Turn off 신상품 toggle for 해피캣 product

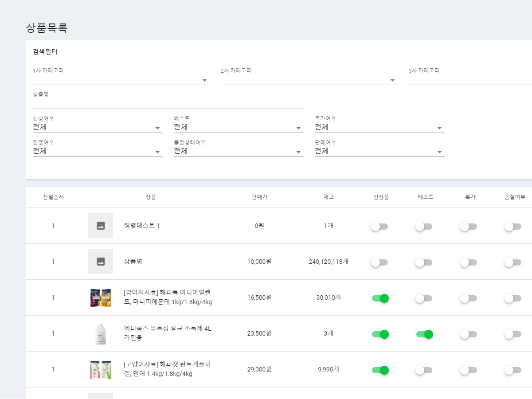(380, 370)
